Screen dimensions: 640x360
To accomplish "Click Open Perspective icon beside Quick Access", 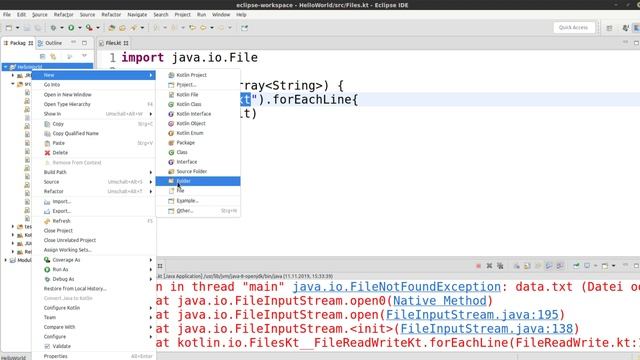I will 609,28.
